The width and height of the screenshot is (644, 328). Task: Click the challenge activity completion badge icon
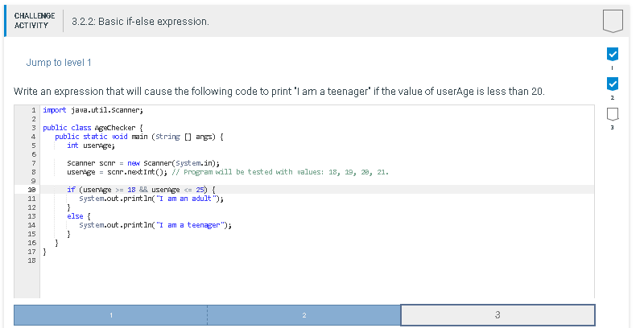[613, 21]
